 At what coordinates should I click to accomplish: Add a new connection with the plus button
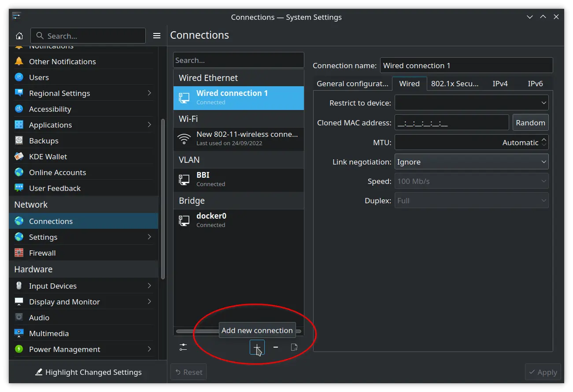[x=257, y=348]
